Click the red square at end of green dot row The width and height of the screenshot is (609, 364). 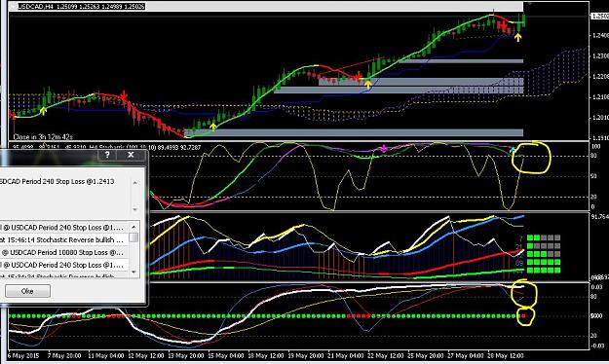click(x=523, y=316)
